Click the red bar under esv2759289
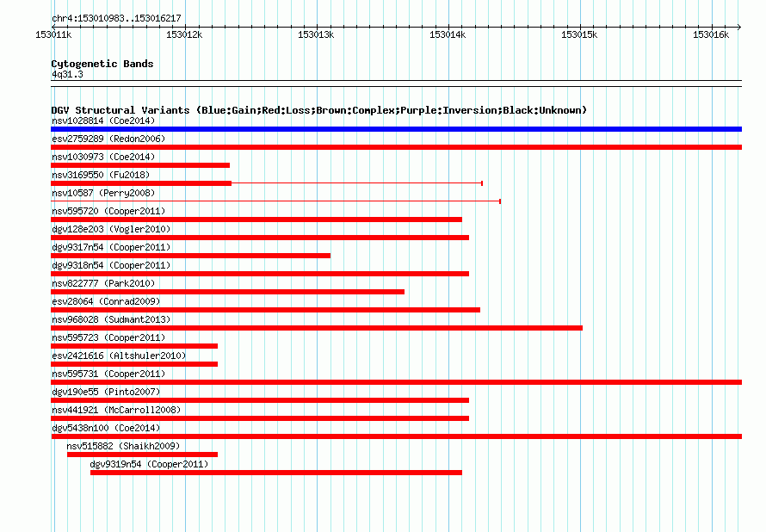766x532 pixels. click(396, 147)
